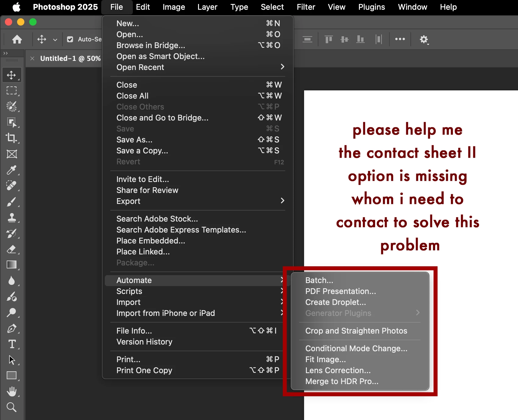
Task: Select the Pen tool
Action: point(12,328)
